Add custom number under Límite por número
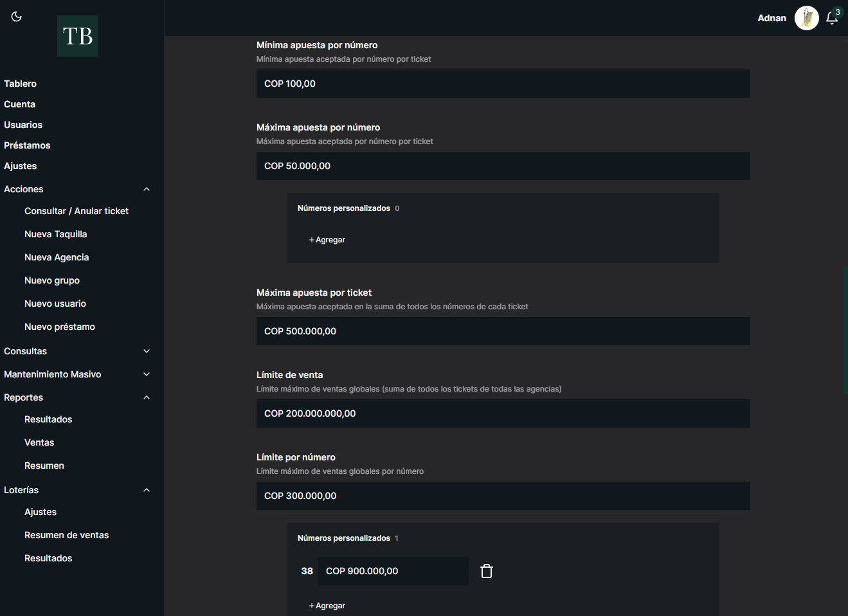This screenshot has height=616, width=848. [x=327, y=606]
